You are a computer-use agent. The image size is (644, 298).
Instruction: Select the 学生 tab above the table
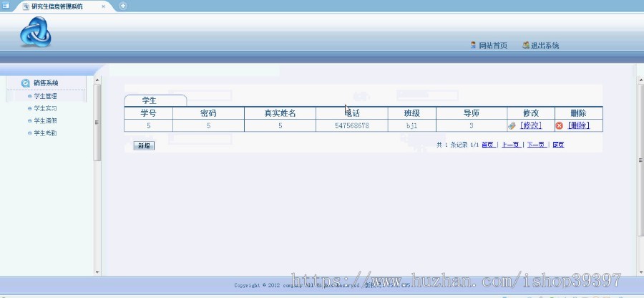155,100
